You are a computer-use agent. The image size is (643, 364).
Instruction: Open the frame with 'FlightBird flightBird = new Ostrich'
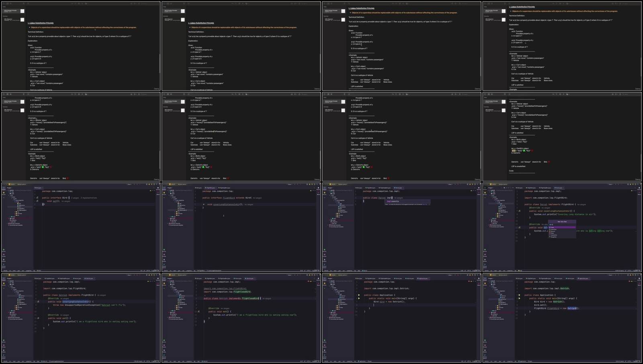point(562,318)
